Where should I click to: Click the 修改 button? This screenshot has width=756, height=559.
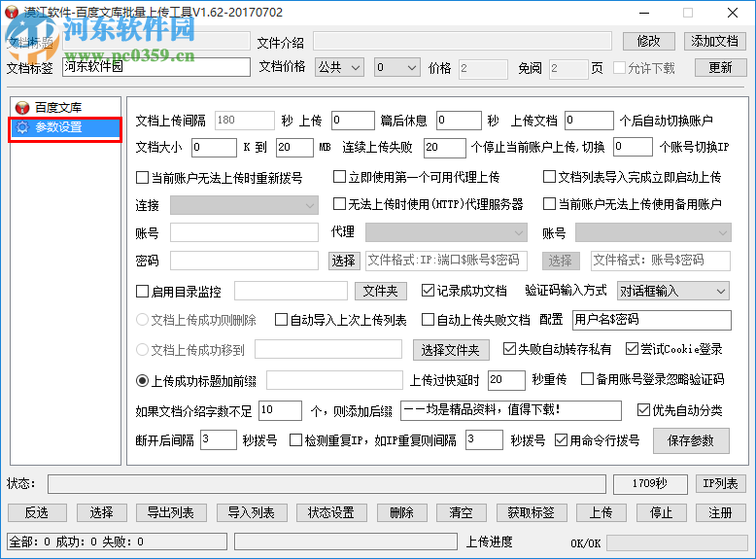(648, 42)
